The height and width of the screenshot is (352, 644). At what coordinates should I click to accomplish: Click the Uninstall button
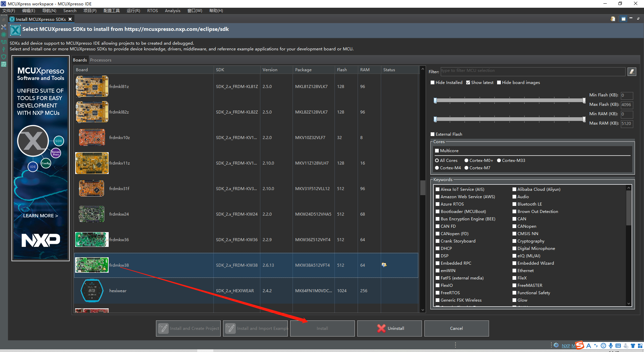point(389,328)
